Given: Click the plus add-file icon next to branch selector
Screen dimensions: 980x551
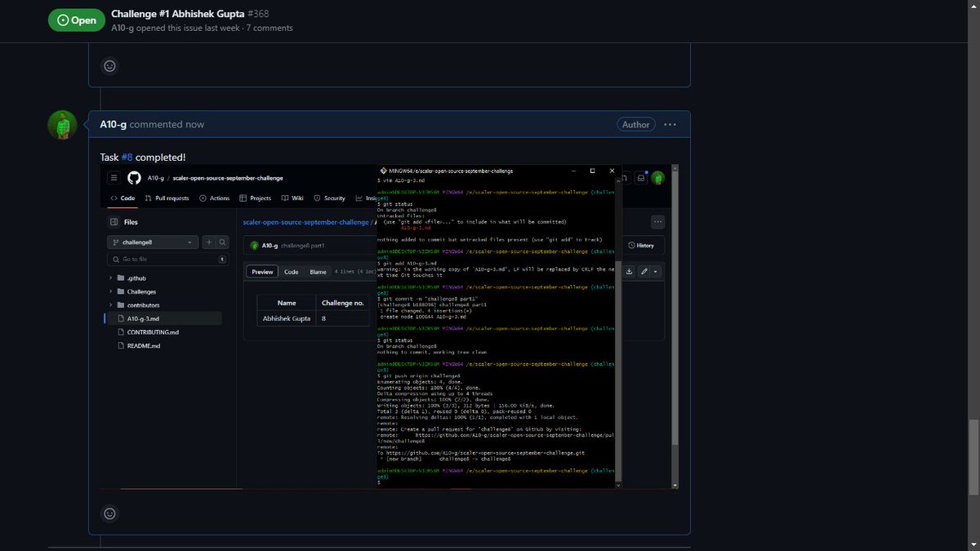Looking at the screenshot, I should [209, 242].
